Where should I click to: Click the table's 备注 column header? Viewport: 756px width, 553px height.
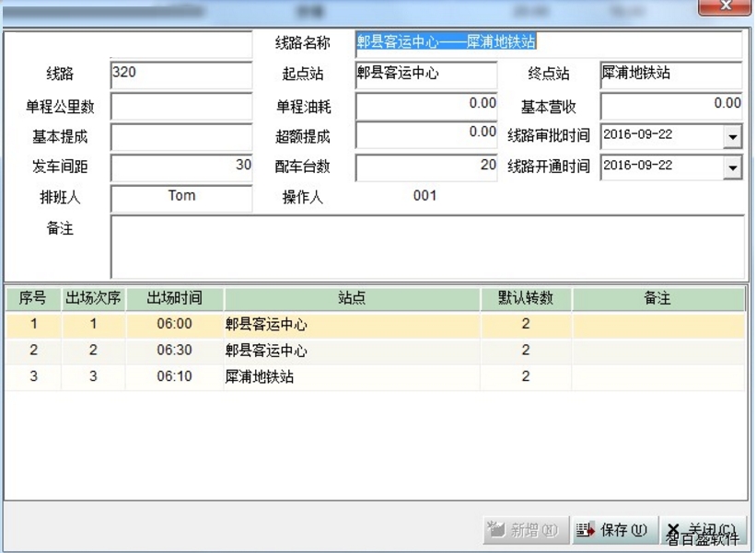tap(657, 299)
